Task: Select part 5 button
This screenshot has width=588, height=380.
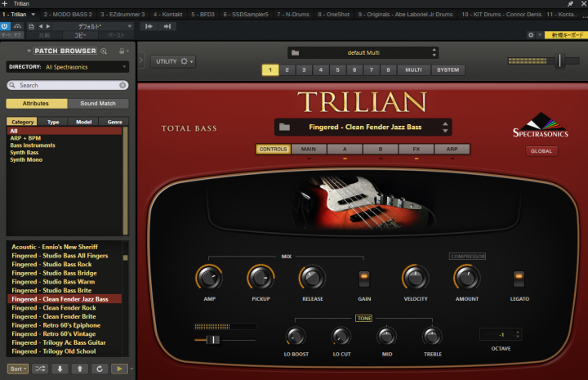Action: pos(337,70)
